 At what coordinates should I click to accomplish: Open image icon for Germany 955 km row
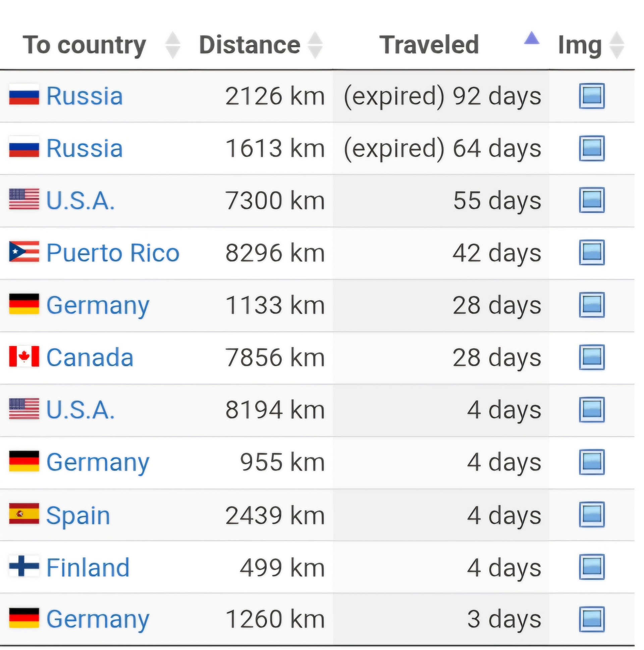point(591,462)
